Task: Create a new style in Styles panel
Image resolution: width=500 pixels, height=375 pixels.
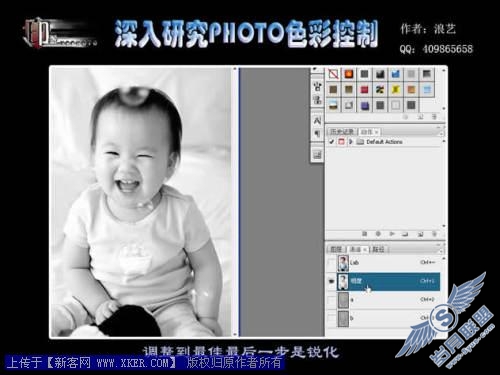Action: tap(420, 117)
